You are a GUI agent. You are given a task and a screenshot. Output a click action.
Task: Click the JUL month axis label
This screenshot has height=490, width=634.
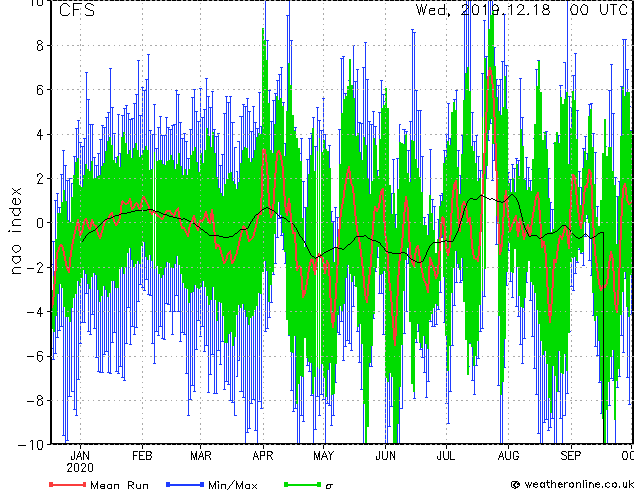[446, 456]
